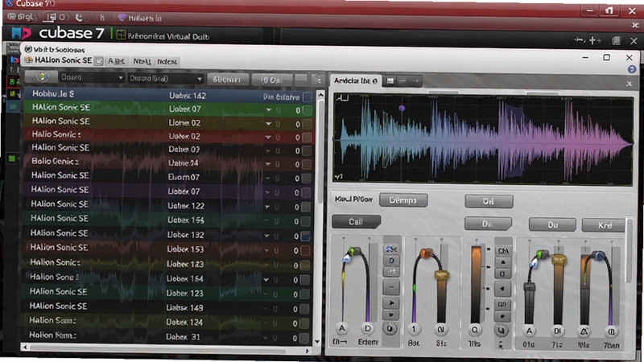Click the round 0 button above 7tlan label
The height and width of the screenshot is (362, 644).
click(x=611, y=331)
